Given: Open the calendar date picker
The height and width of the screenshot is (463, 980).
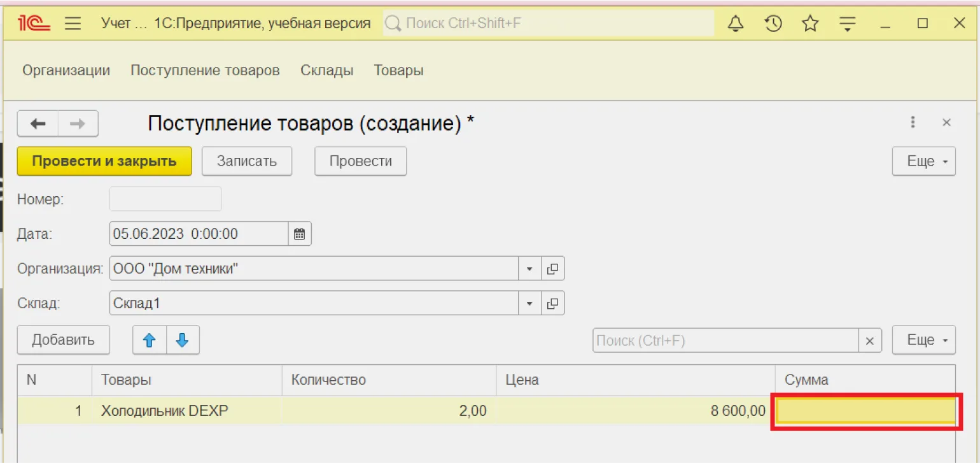Looking at the screenshot, I should [299, 234].
